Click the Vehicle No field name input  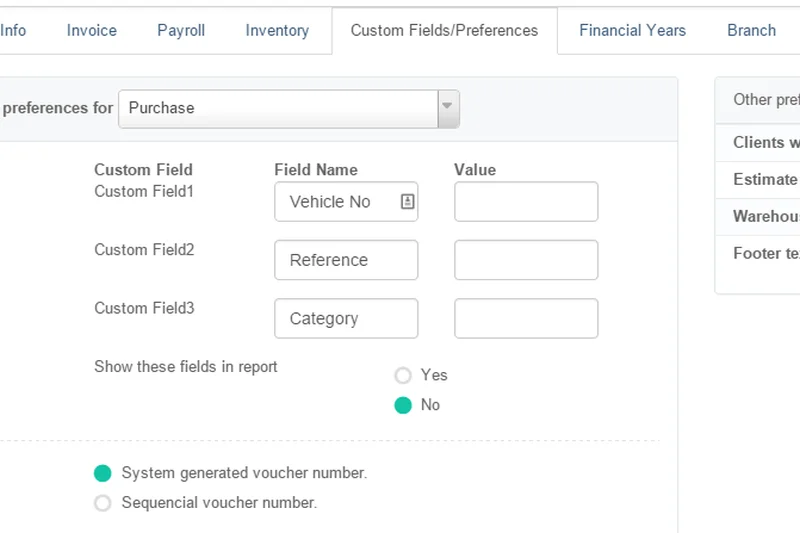point(335,202)
